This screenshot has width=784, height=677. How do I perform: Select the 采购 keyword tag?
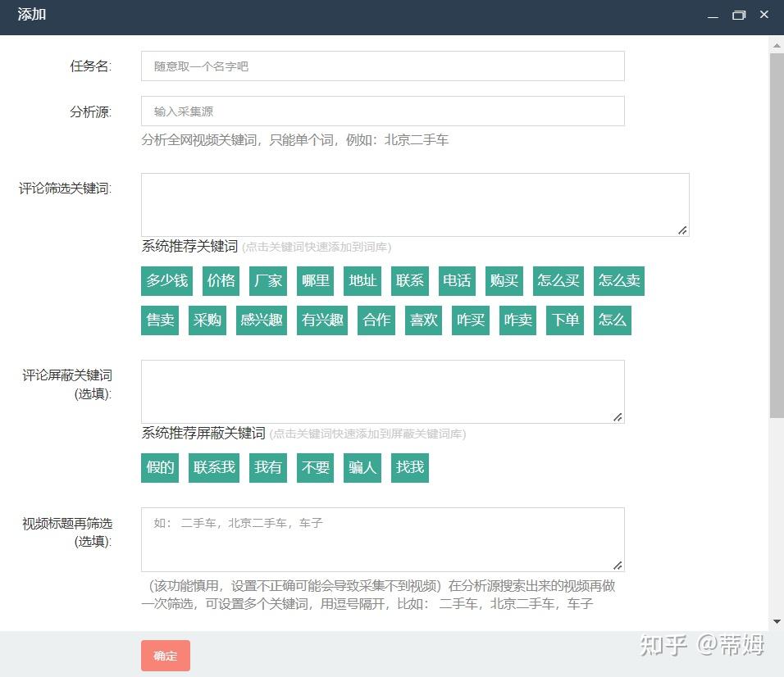point(207,320)
